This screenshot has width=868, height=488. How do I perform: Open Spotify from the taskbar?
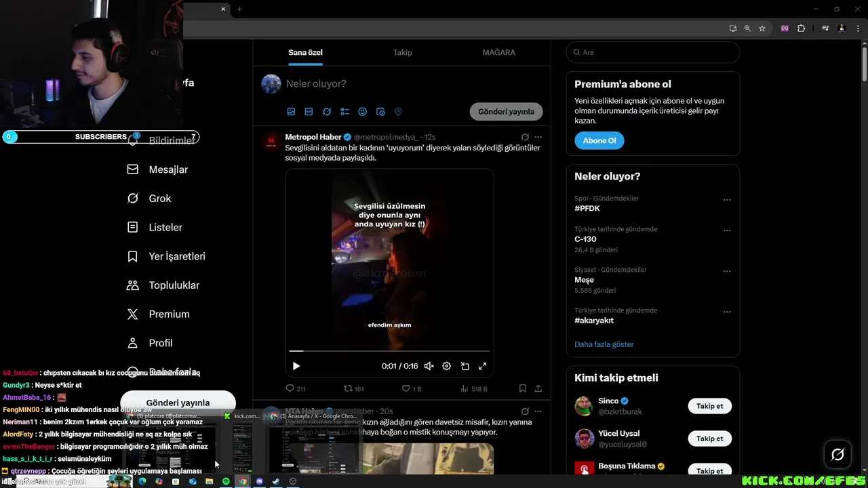(226, 481)
